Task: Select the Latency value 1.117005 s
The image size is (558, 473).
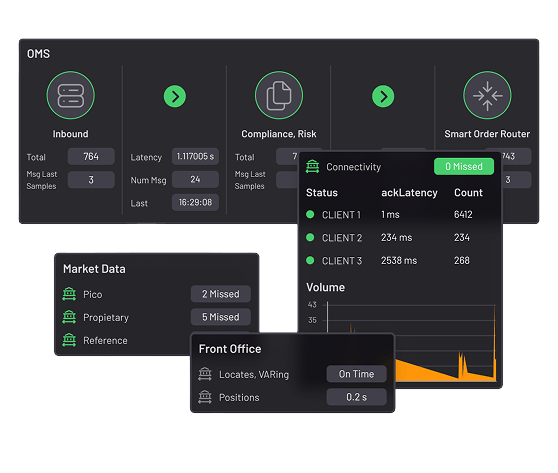Action: click(195, 157)
